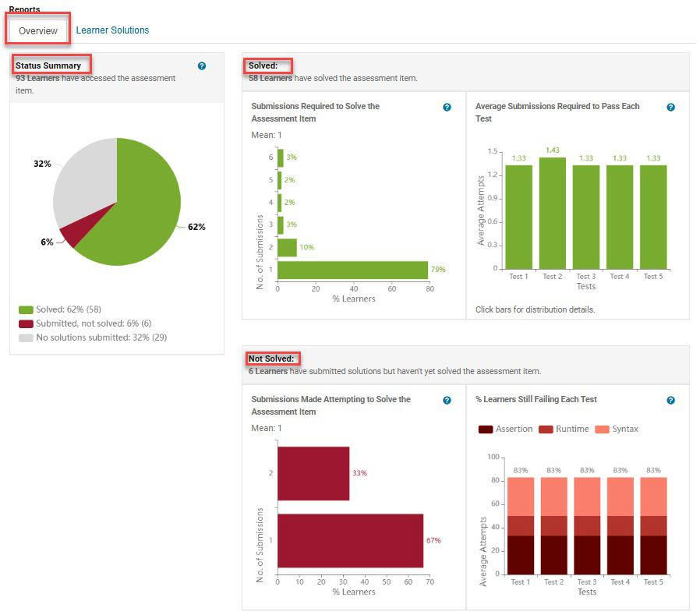700x615 pixels.
Task: Click green bar for 5 submissions
Action: [x=280, y=180]
